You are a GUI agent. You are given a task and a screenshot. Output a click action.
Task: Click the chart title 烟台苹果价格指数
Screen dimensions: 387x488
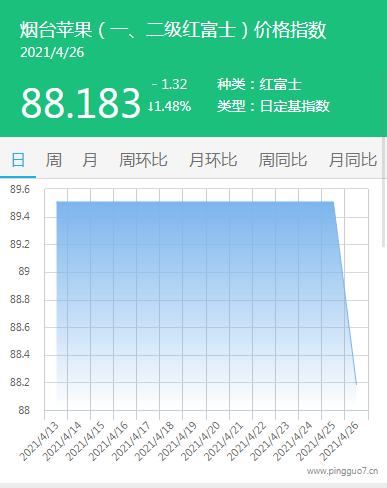pyautogui.click(x=173, y=30)
